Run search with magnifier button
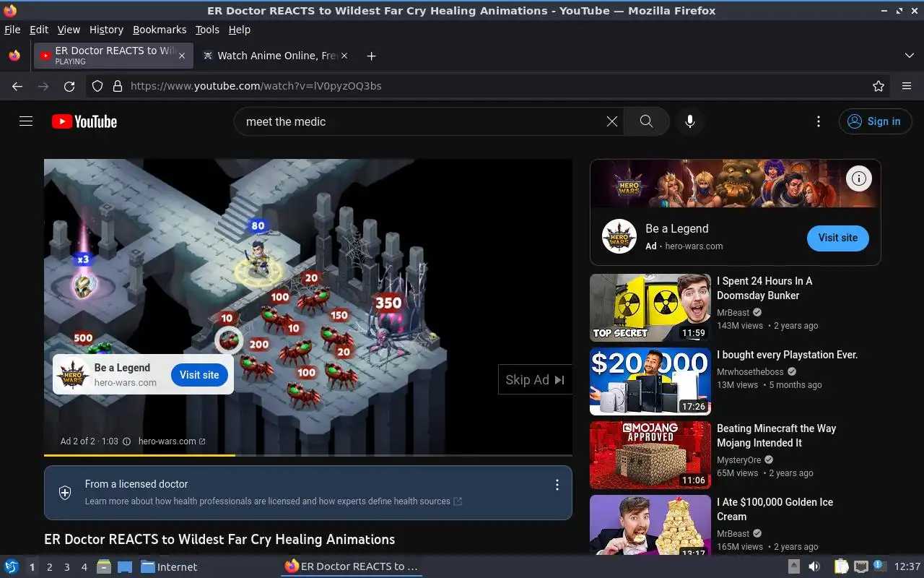The height and width of the screenshot is (578, 924). (646, 121)
